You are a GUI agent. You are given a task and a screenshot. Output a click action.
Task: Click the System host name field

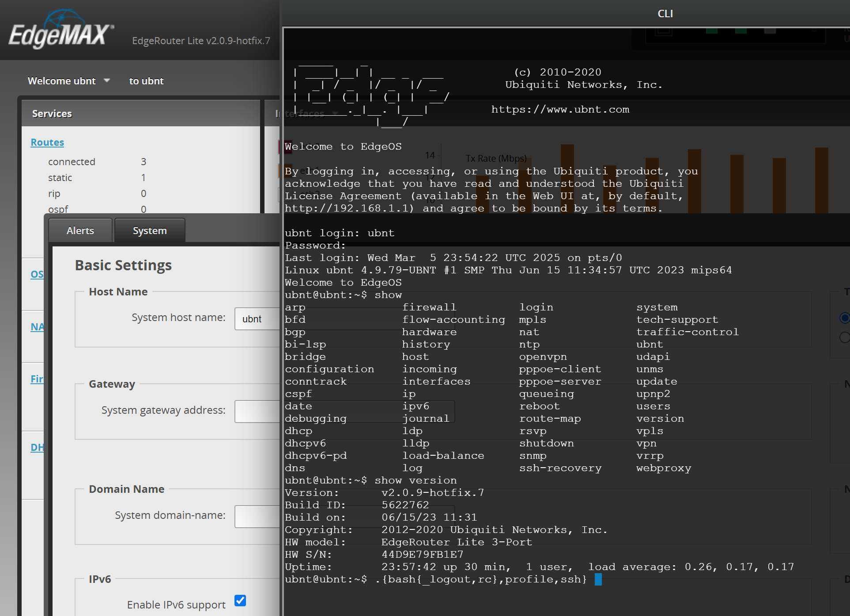click(x=257, y=319)
